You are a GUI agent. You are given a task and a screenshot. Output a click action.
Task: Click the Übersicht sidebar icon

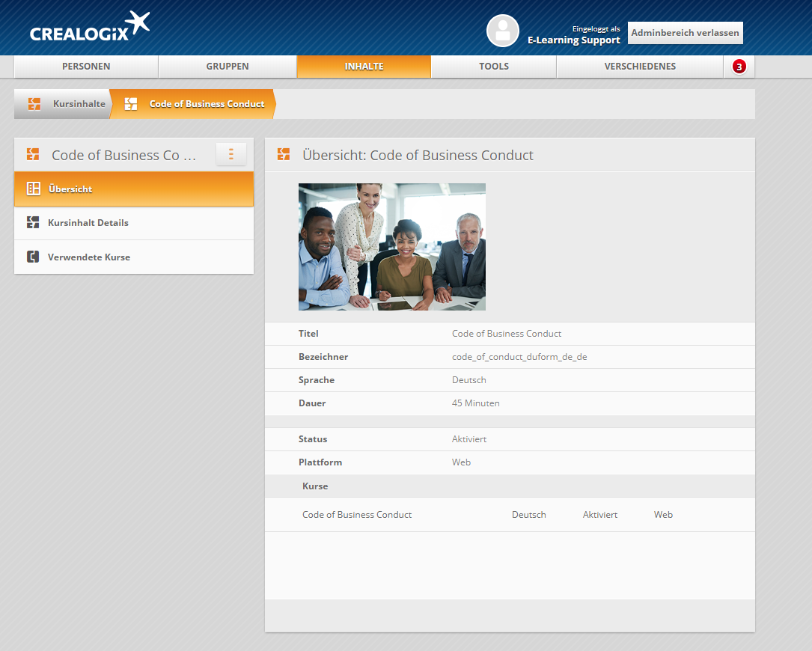coord(33,189)
